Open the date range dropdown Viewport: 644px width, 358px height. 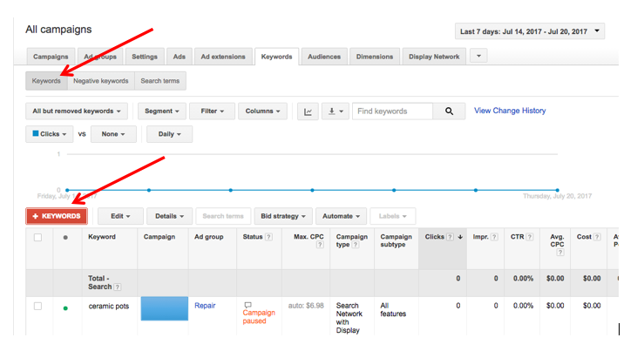(529, 32)
